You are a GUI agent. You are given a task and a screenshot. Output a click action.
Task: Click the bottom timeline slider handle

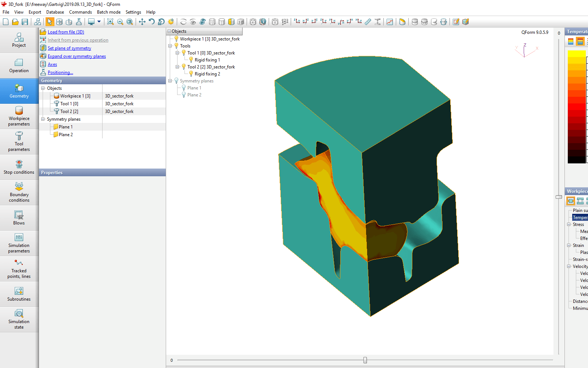[x=365, y=360]
